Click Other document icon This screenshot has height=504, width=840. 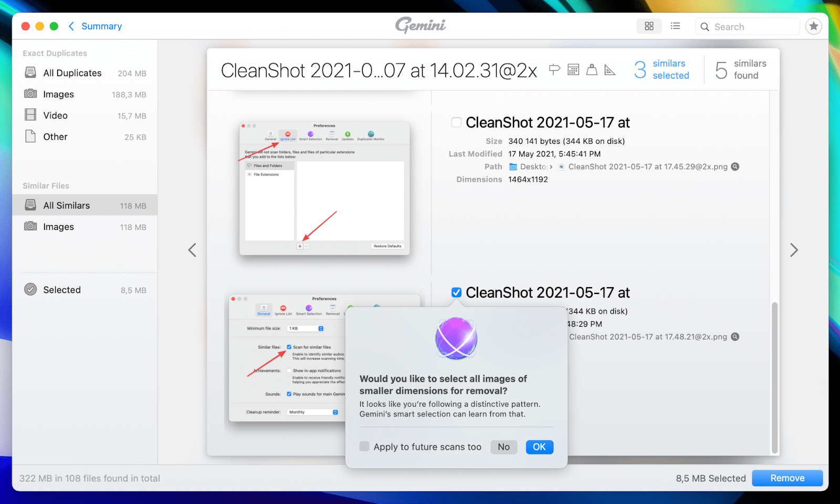(x=30, y=136)
